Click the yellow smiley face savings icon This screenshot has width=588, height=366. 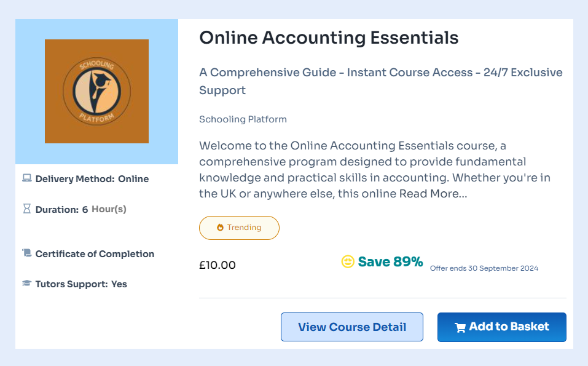[348, 262]
